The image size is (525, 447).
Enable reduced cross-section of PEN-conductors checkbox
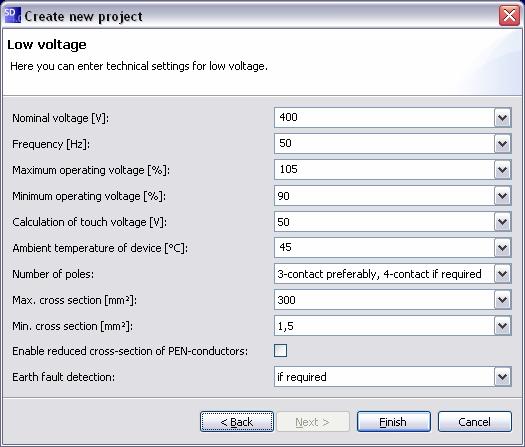click(x=281, y=351)
